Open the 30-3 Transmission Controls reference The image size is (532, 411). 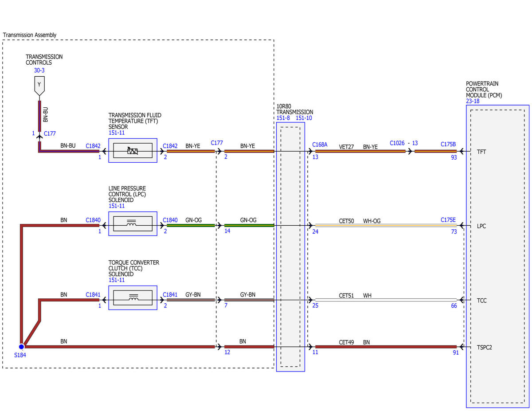pos(39,70)
